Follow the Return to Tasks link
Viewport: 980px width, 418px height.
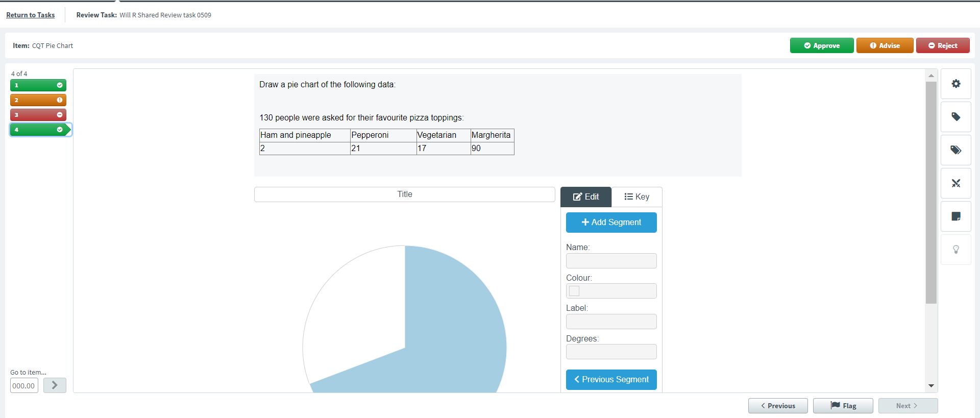(31, 15)
